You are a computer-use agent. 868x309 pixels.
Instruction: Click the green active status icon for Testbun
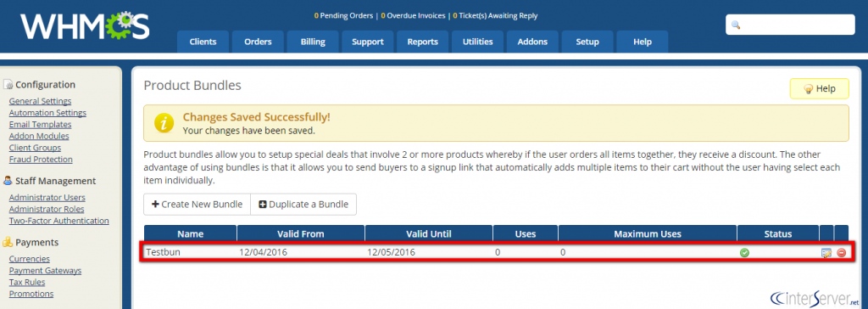pyautogui.click(x=744, y=253)
